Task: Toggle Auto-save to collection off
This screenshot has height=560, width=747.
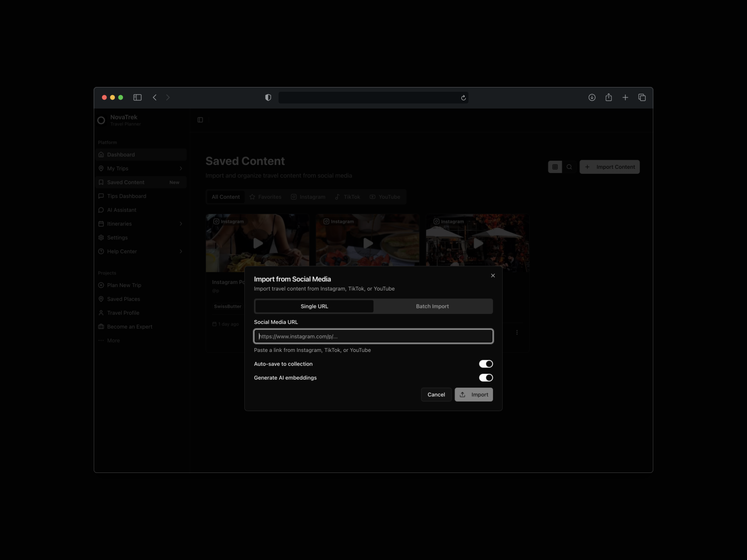Action: [486, 364]
